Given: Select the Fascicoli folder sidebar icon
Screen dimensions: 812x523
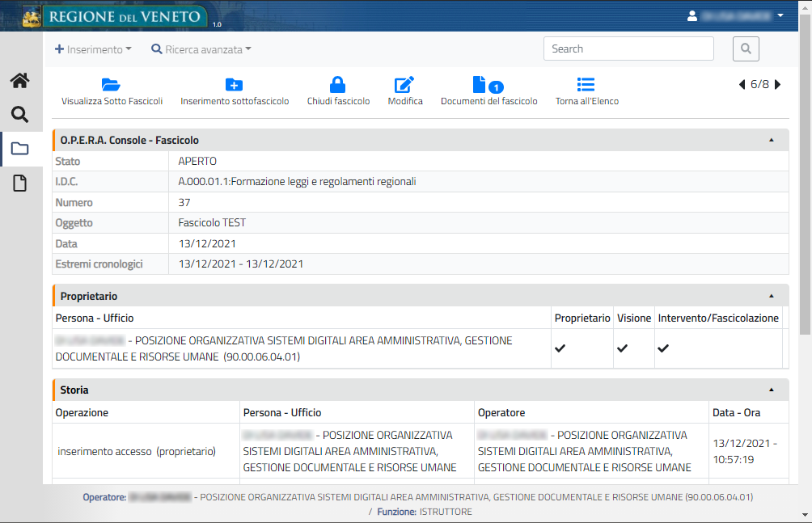Looking at the screenshot, I should pyautogui.click(x=19, y=149).
